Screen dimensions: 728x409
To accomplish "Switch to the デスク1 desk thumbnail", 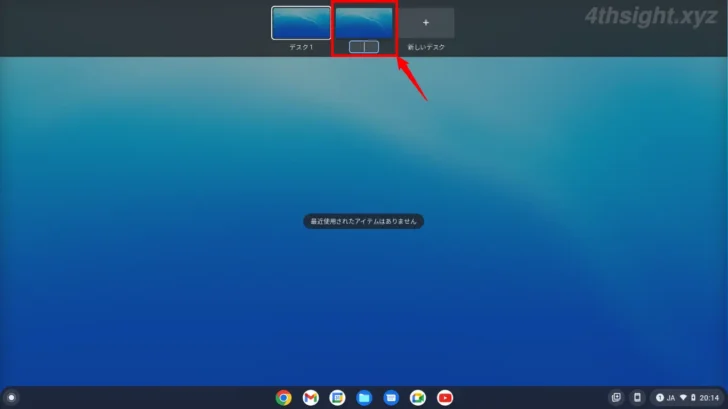I will point(301,23).
